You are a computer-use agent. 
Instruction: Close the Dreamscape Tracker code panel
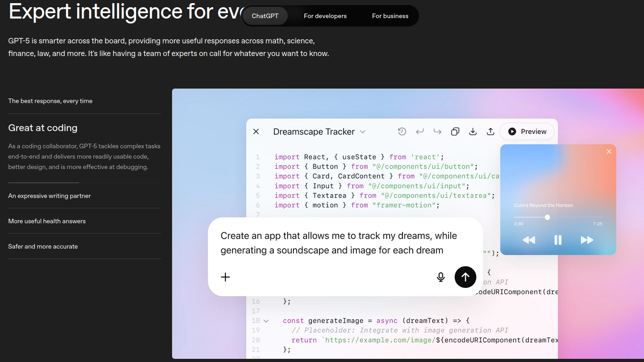tap(256, 132)
